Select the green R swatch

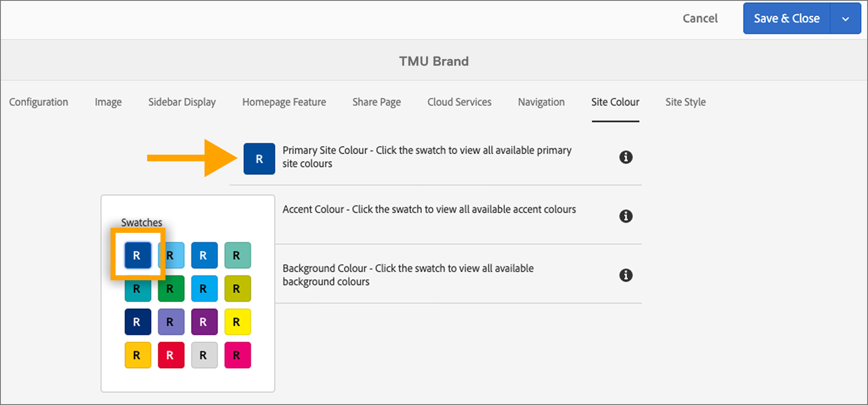(x=170, y=288)
